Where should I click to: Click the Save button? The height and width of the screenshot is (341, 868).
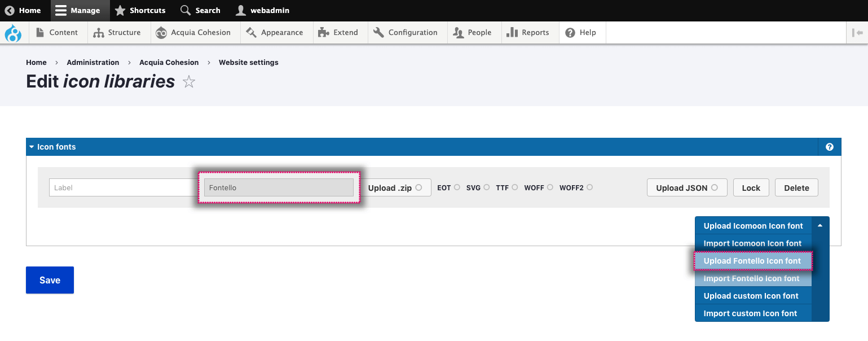50,280
